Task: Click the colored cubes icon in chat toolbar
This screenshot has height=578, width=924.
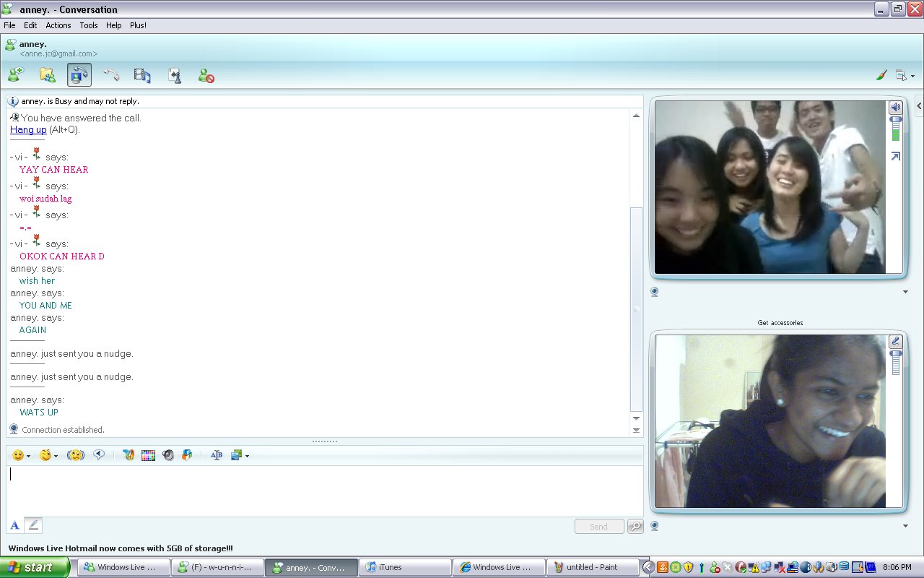Action: (x=187, y=455)
